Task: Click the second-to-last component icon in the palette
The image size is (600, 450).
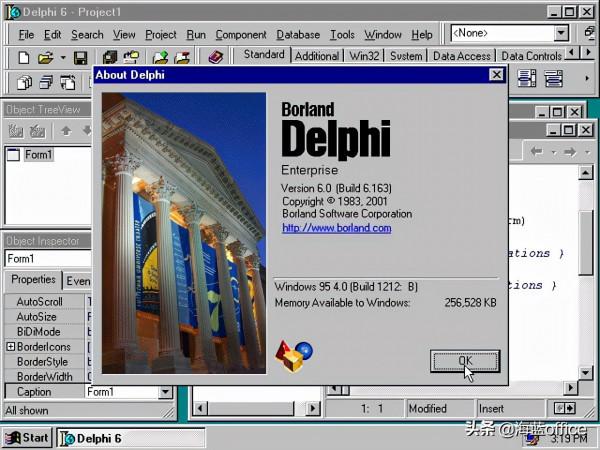Action: [527, 78]
